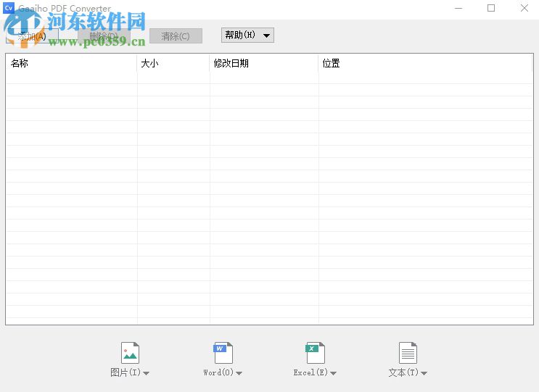Click the 删除(D) delete button
Viewport: 539px width, 392px height.
(x=103, y=36)
